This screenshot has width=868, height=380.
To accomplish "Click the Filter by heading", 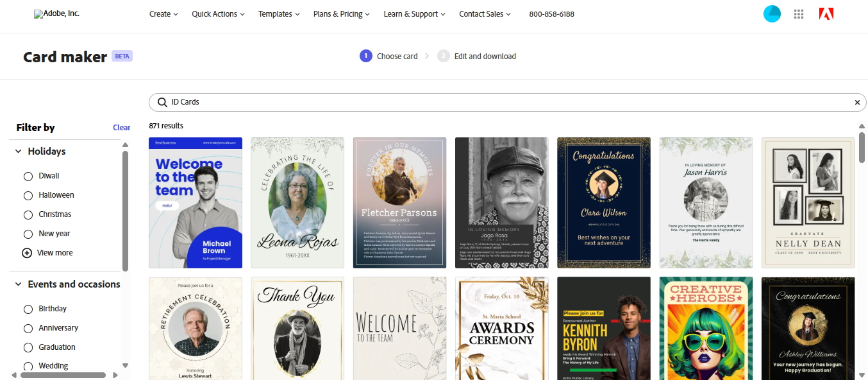I will pyautogui.click(x=35, y=128).
